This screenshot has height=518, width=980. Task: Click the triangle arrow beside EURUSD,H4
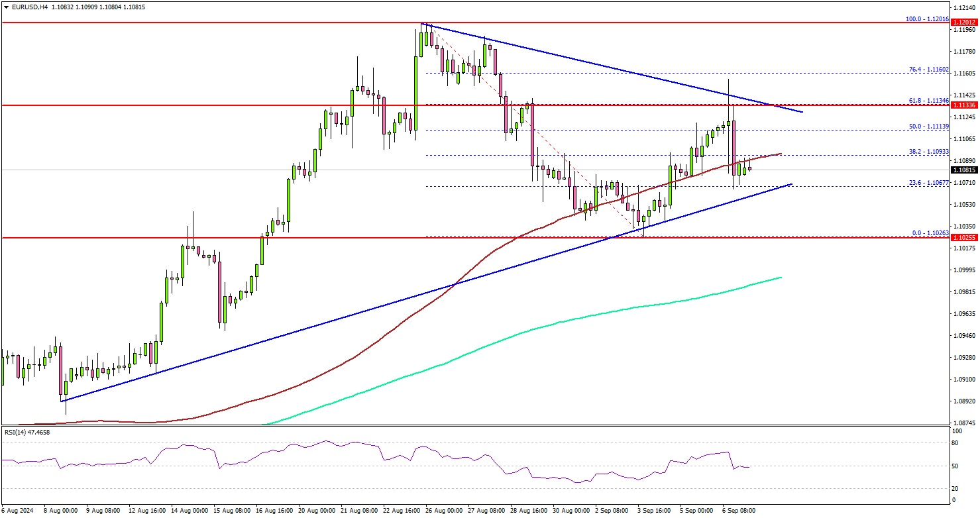click(x=5, y=7)
